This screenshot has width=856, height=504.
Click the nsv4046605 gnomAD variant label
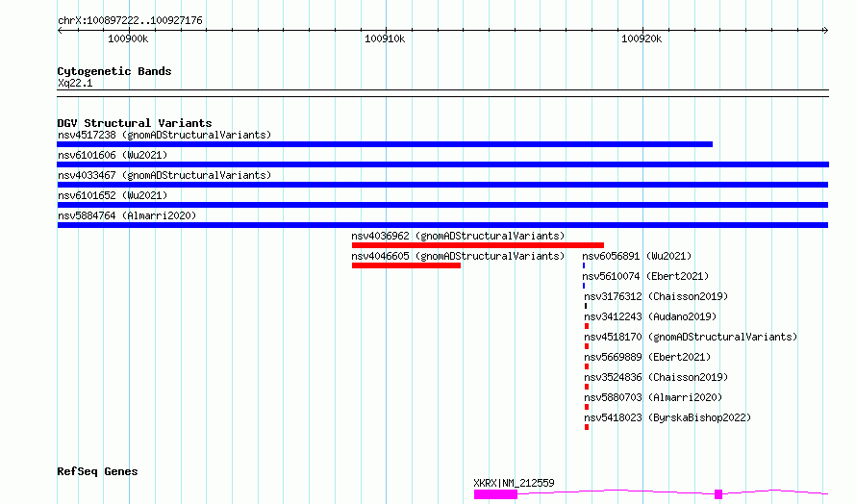pyautogui.click(x=458, y=256)
